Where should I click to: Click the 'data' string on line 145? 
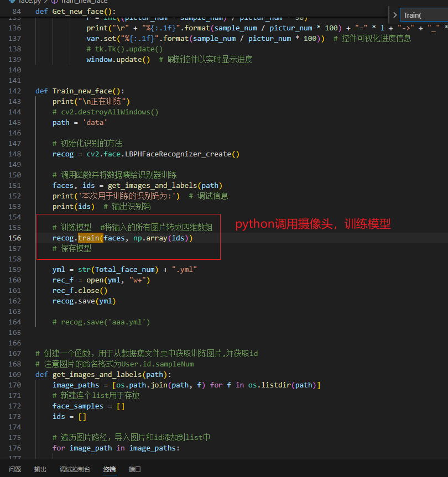(x=95, y=123)
